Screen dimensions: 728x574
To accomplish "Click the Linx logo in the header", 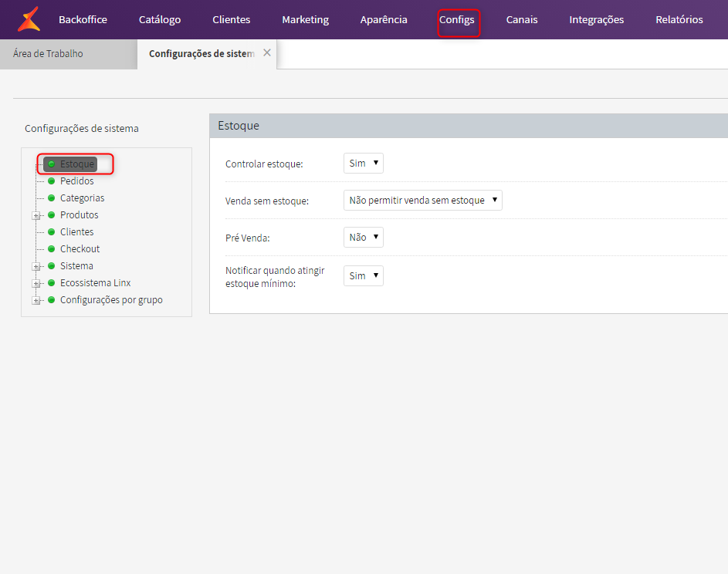I will [29, 19].
